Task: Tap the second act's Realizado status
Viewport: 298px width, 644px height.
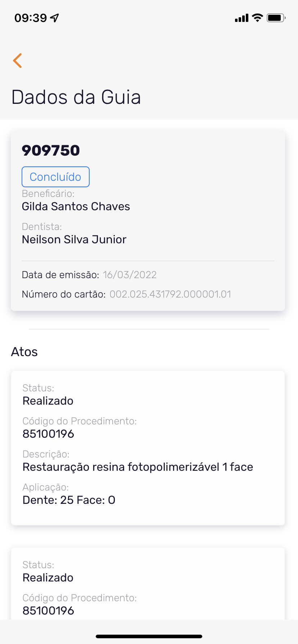Action: 48,578
